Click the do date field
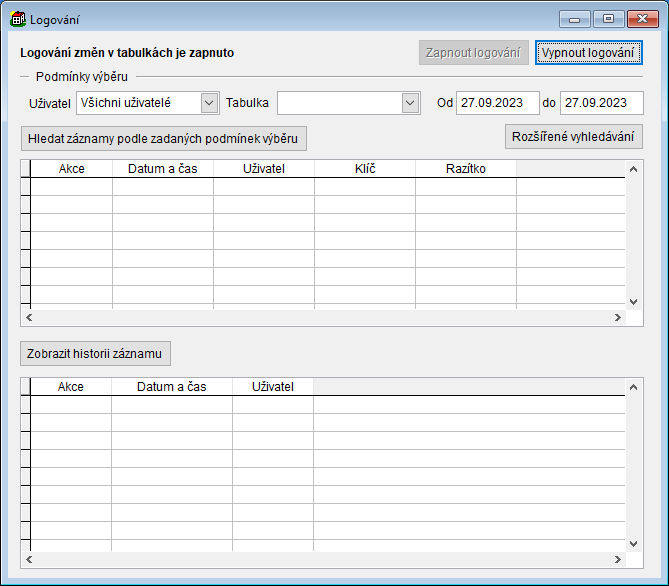The height and width of the screenshot is (586, 669). [600, 103]
